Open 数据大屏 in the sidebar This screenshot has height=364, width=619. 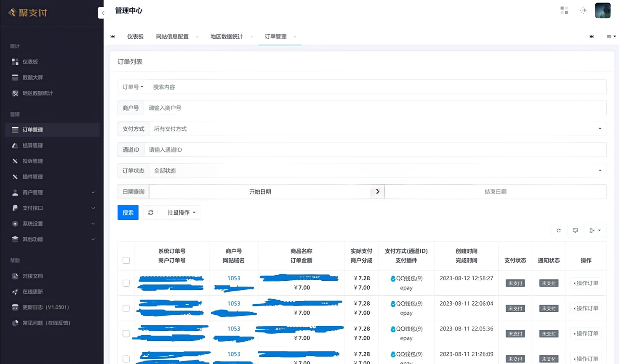[52, 77]
